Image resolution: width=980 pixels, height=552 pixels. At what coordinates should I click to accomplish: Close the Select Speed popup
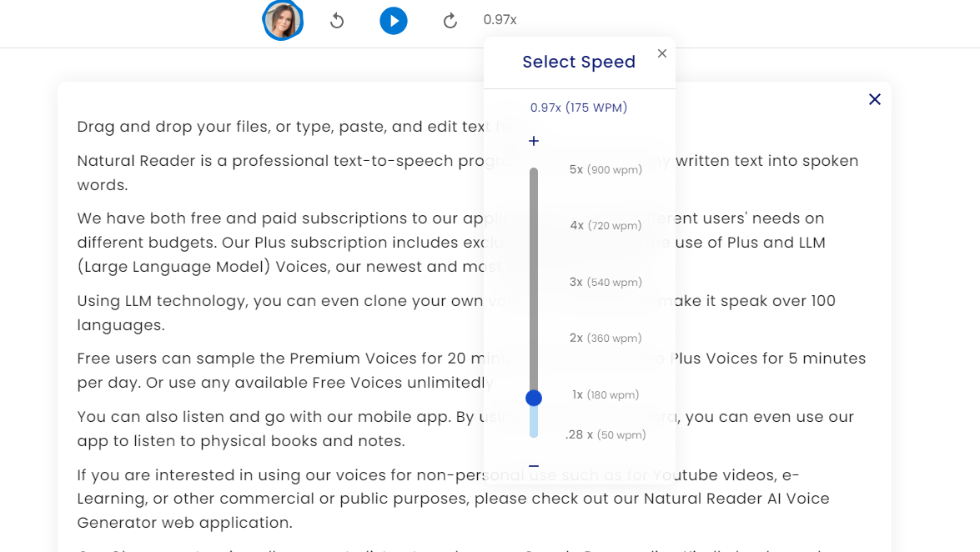coord(662,53)
